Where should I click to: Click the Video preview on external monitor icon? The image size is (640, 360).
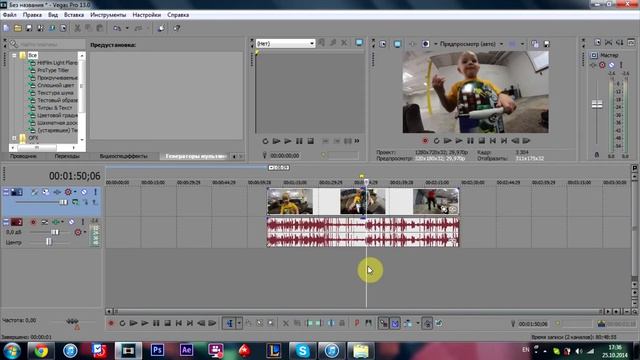click(x=397, y=44)
